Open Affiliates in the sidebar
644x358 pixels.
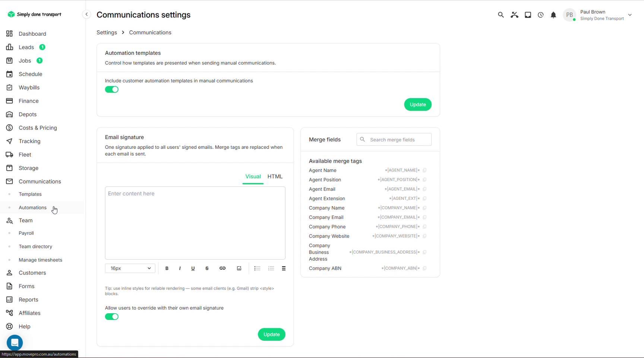[x=29, y=313]
